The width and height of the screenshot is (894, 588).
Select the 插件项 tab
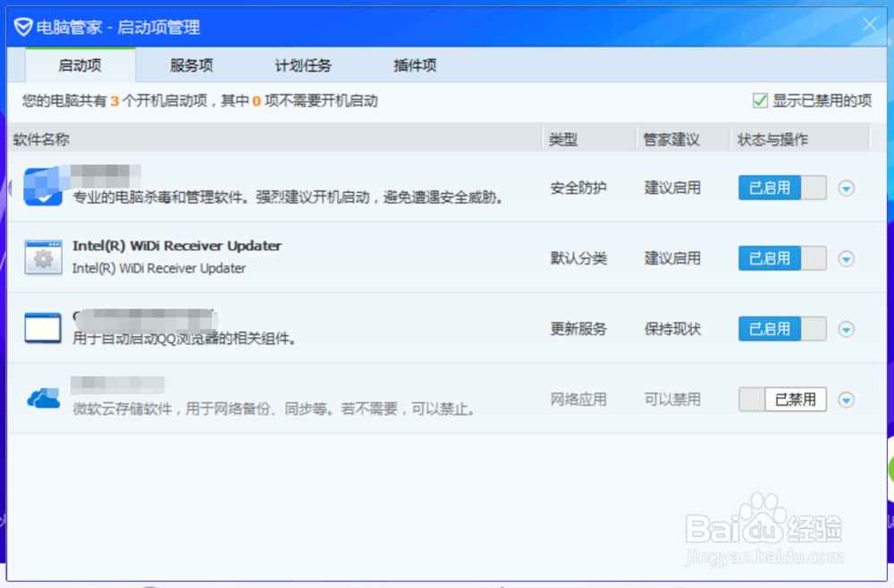tap(414, 65)
